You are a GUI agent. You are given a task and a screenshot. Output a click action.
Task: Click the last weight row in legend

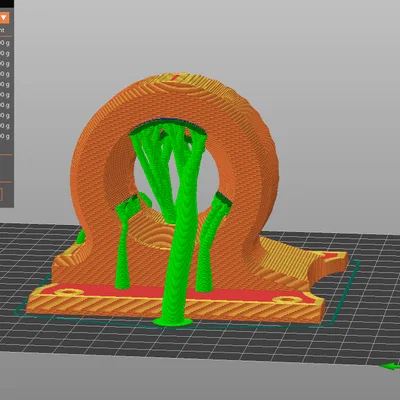(x=5, y=136)
